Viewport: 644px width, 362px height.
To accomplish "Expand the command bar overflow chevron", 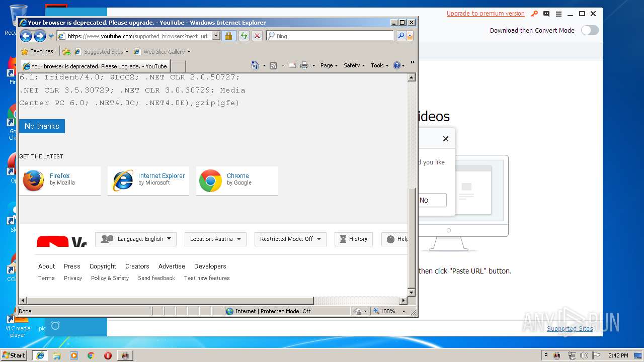I will [x=412, y=62].
